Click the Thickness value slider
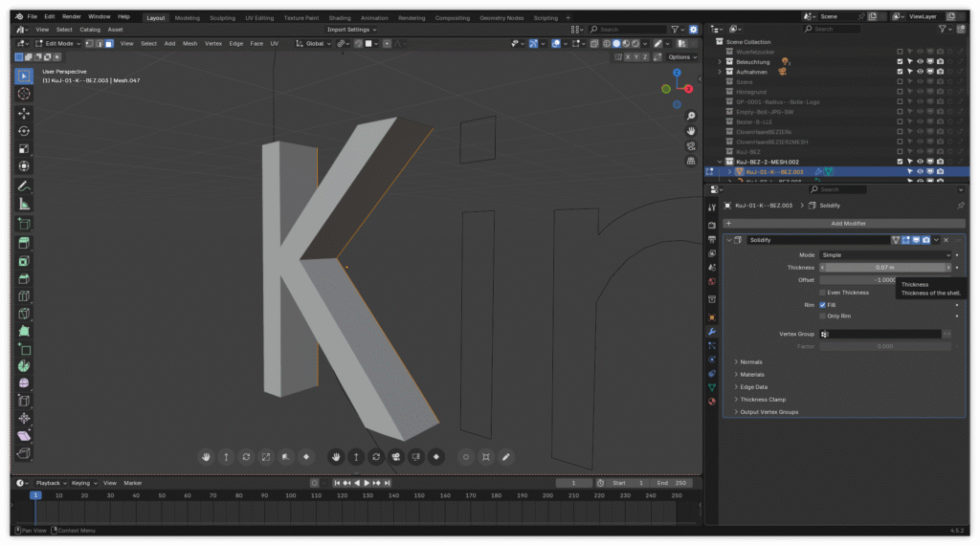This screenshot has width=980, height=546. click(x=884, y=268)
